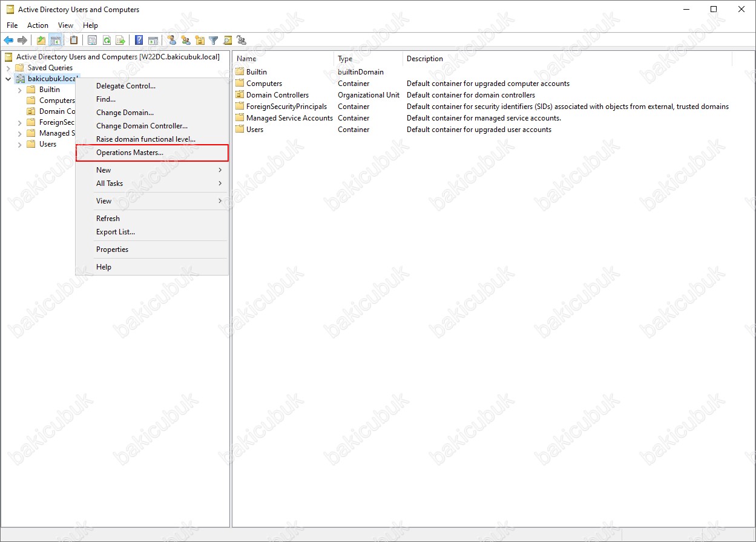Click the Create New User toolbar icon
Screen dimensions: 756x542
click(x=172, y=41)
